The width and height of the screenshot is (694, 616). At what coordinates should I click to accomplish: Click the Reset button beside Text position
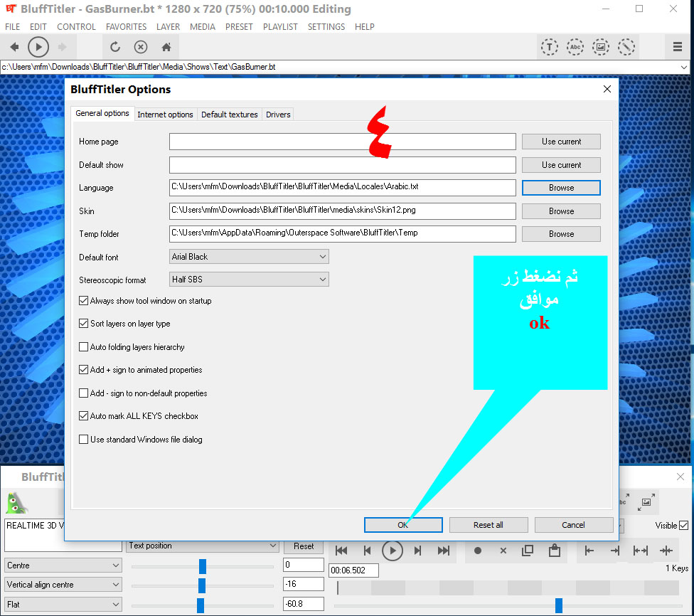pos(304,546)
